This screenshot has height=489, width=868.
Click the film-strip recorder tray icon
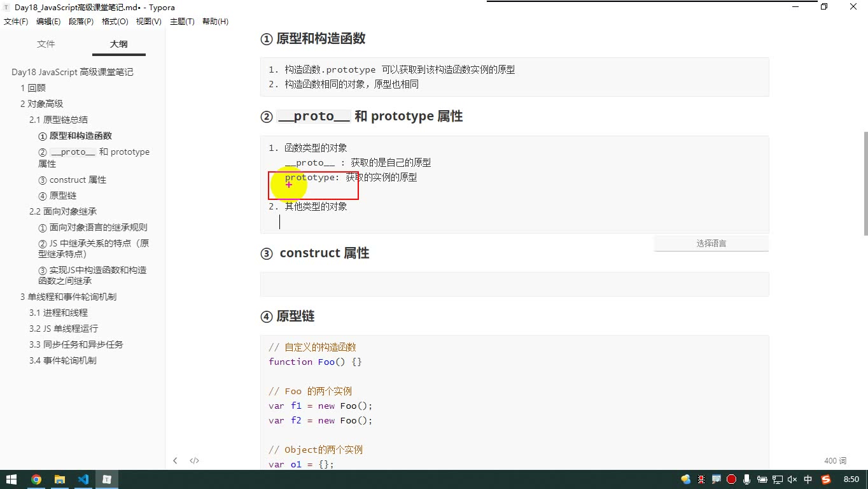701,479
